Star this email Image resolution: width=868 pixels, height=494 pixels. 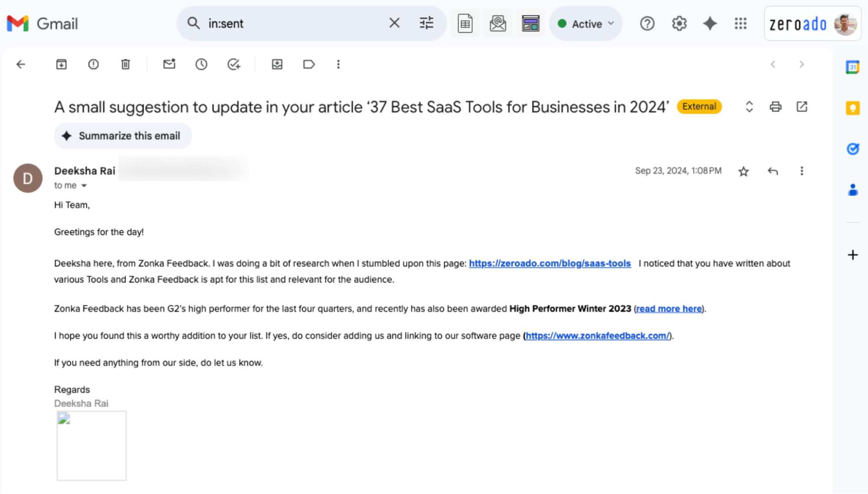(743, 171)
